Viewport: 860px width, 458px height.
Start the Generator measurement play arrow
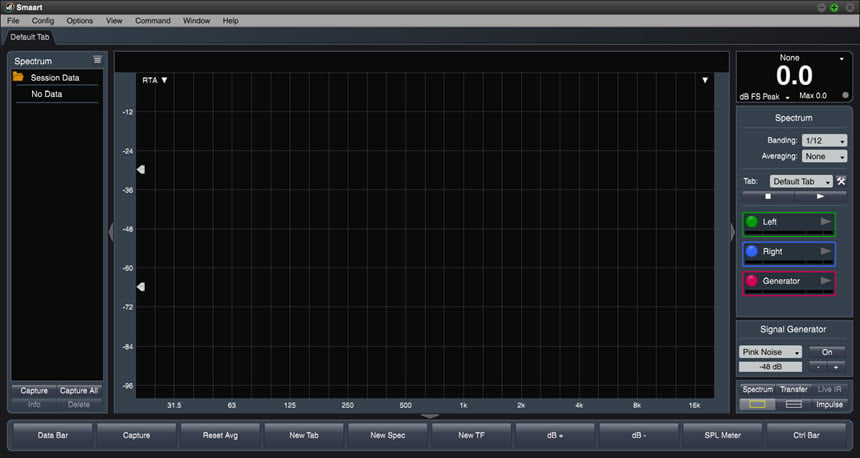(x=825, y=281)
